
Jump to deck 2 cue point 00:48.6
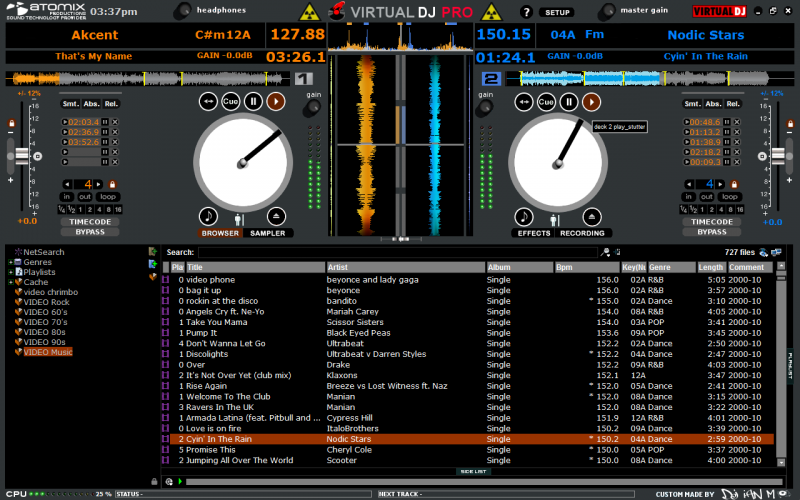686,122
